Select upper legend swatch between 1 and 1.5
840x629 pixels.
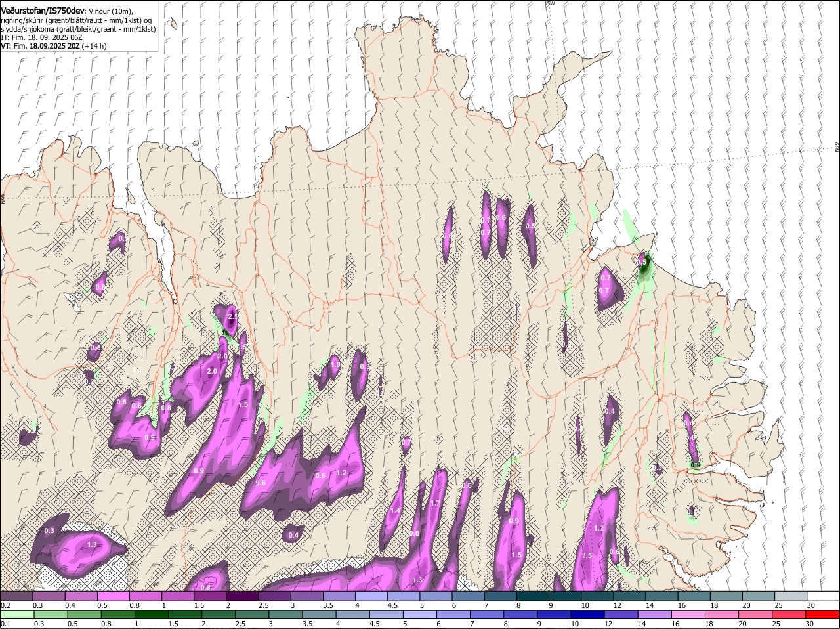click(178, 596)
